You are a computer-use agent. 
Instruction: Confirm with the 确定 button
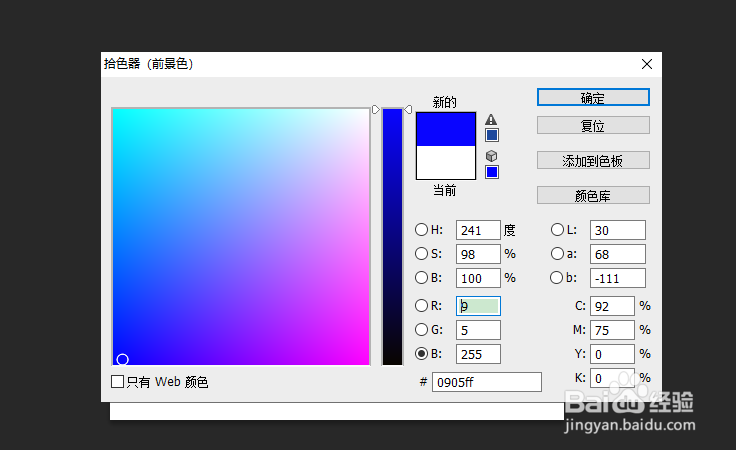593,97
